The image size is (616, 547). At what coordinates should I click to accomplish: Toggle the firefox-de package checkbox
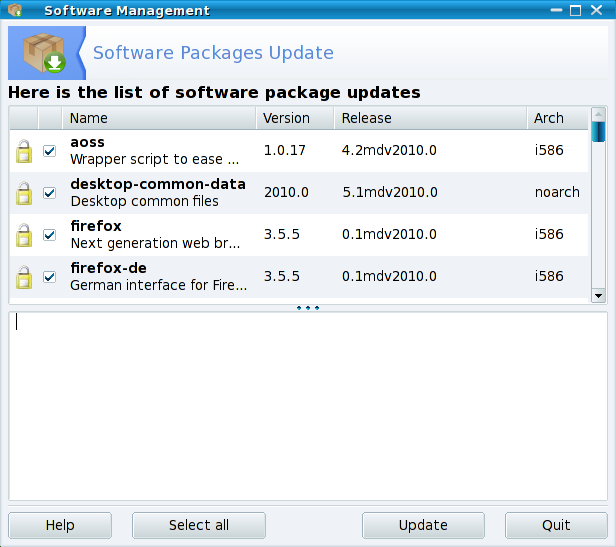(x=50, y=277)
